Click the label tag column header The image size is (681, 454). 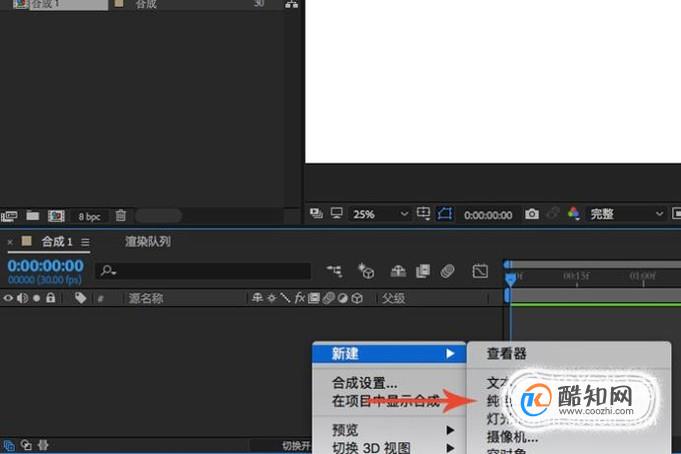80,298
